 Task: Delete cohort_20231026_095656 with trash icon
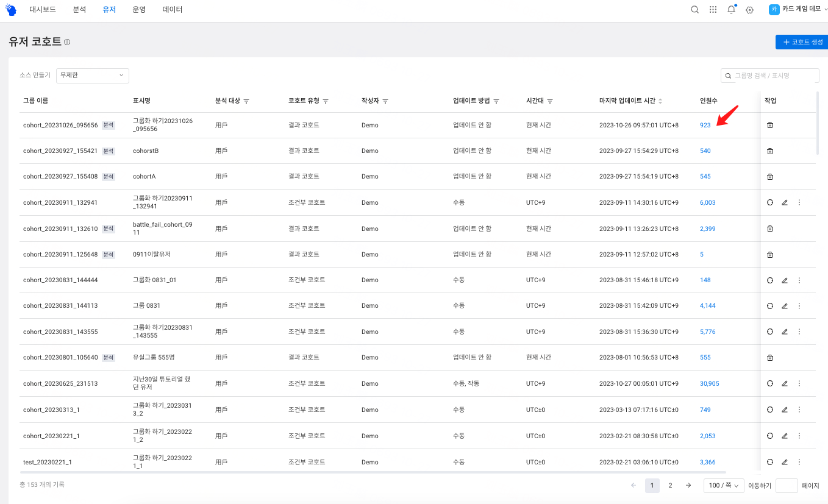pos(769,125)
